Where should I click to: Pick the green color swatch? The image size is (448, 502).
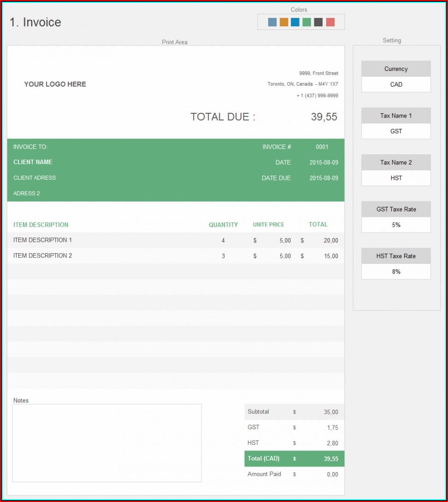click(307, 22)
